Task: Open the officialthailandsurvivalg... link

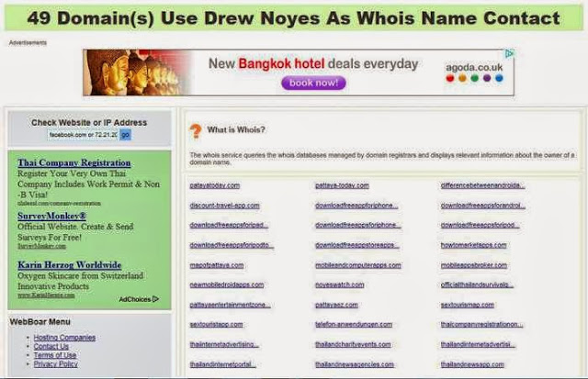Action: pyautogui.click(x=477, y=284)
